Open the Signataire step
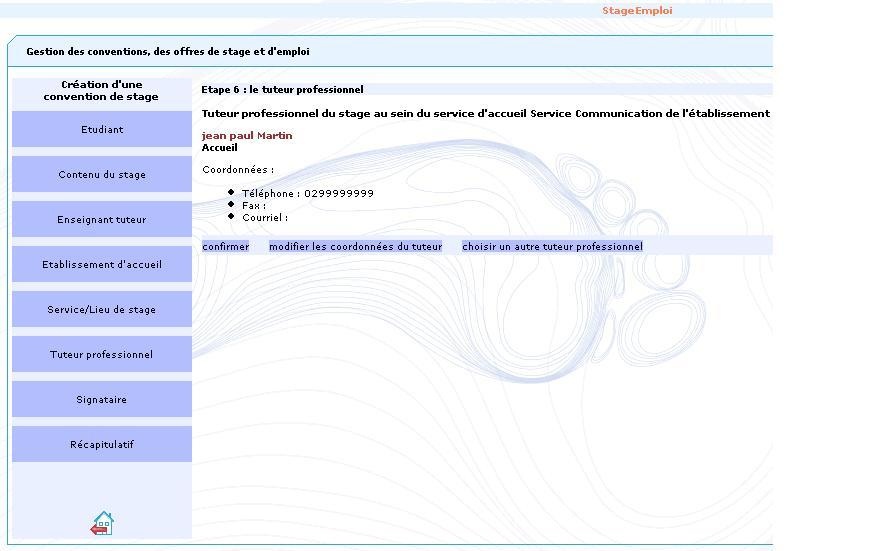872x551 pixels. [x=102, y=399]
